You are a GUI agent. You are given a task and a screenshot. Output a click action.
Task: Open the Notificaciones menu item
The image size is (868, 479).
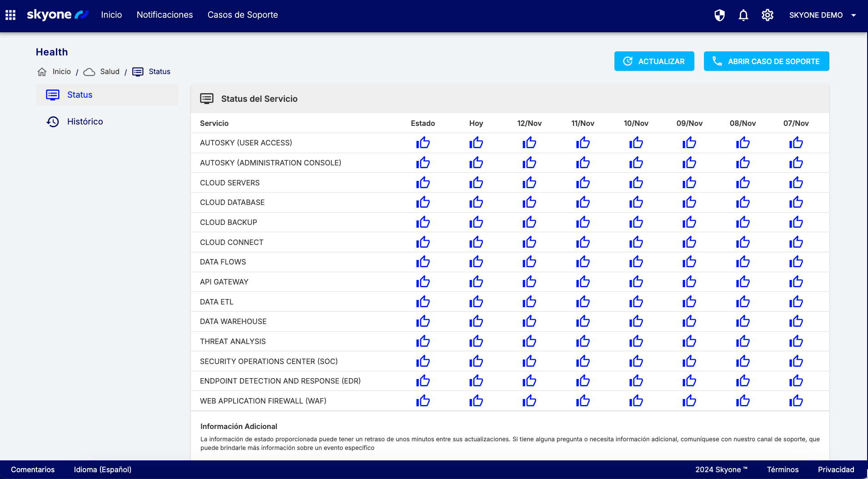point(165,15)
